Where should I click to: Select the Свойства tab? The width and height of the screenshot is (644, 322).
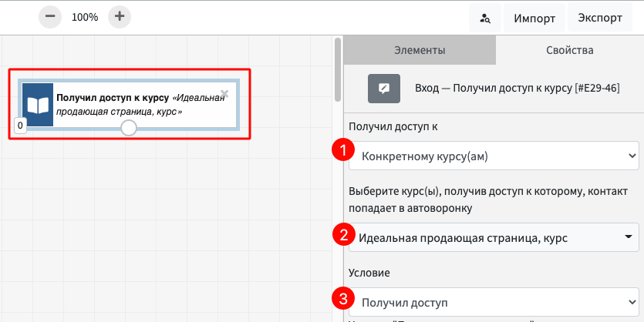[569, 51]
